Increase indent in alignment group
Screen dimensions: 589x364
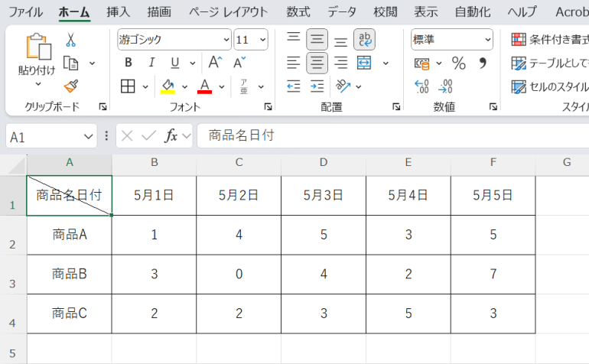click(317, 86)
